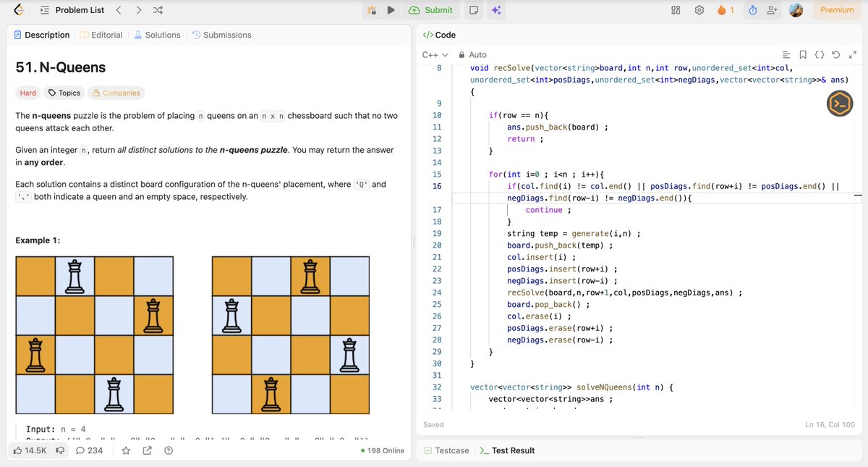Open the C++ language dropdown
The height and width of the screenshot is (467, 868).
coord(435,55)
